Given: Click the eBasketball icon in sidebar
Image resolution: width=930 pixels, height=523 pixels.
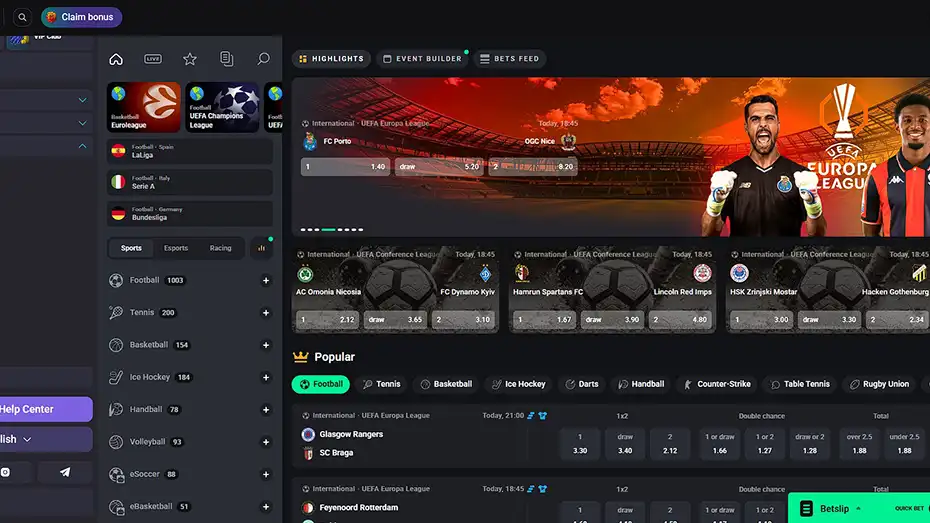Looking at the screenshot, I should click(x=116, y=506).
